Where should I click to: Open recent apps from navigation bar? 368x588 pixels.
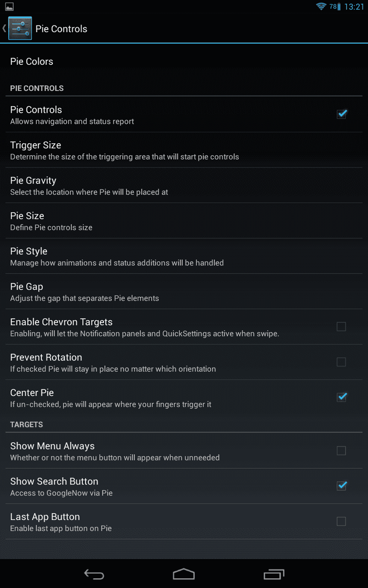point(274,574)
